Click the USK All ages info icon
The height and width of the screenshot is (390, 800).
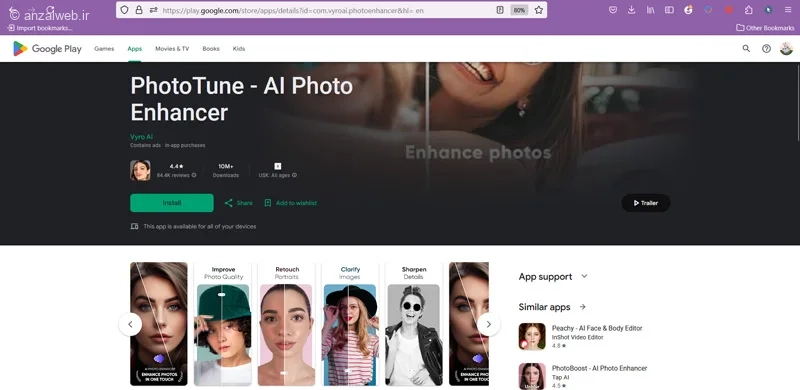pyautogui.click(x=294, y=175)
